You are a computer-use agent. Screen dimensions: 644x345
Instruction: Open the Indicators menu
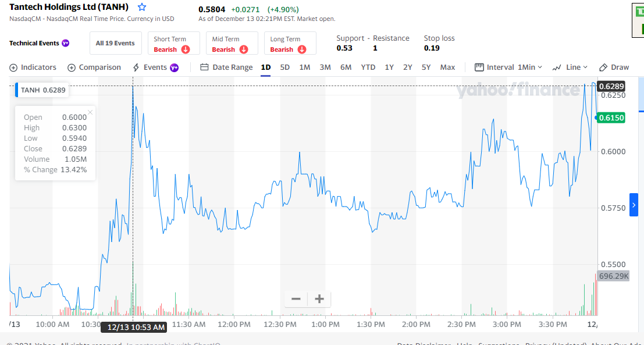click(33, 67)
